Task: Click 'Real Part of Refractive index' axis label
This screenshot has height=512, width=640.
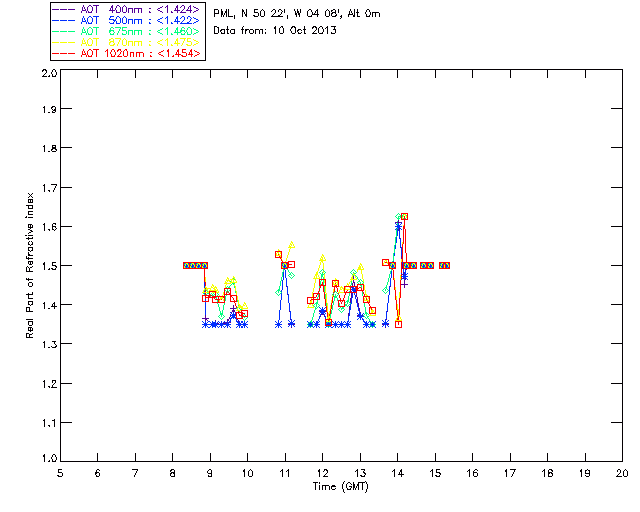Action: tap(29, 265)
